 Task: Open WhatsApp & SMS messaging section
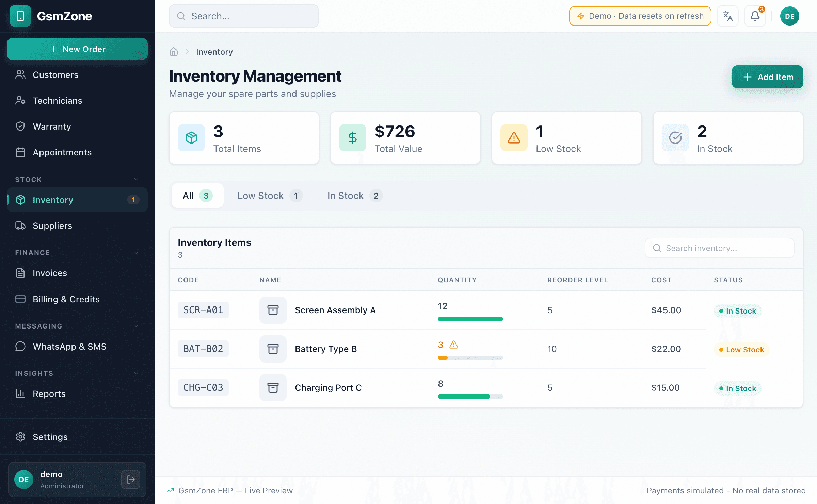tap(69, 346)
